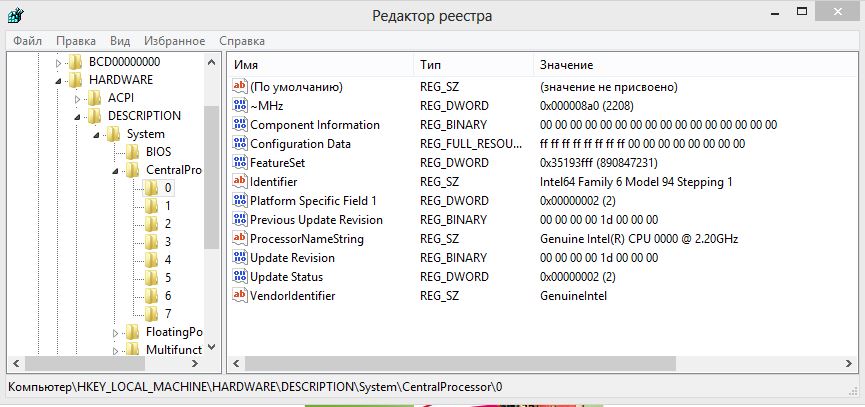This screenshot has height=407, width=865.
Task: Click the ACPI folder icon
Action: [94, 98]
